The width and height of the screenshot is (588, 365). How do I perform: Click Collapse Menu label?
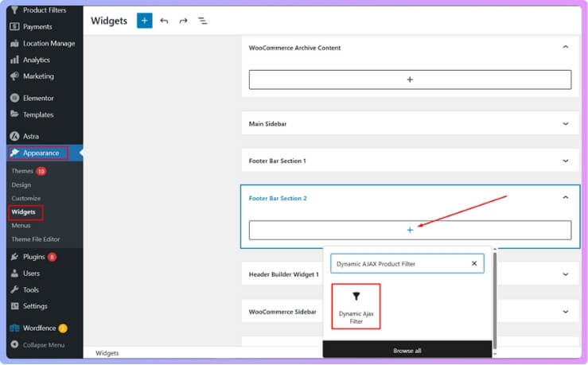(x=44, y=345)
